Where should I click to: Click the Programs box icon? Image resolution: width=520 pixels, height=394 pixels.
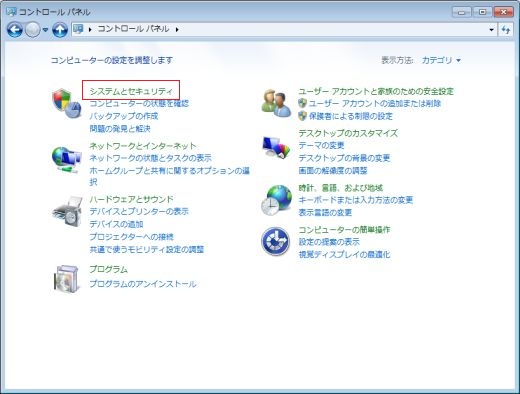(67, 279)
